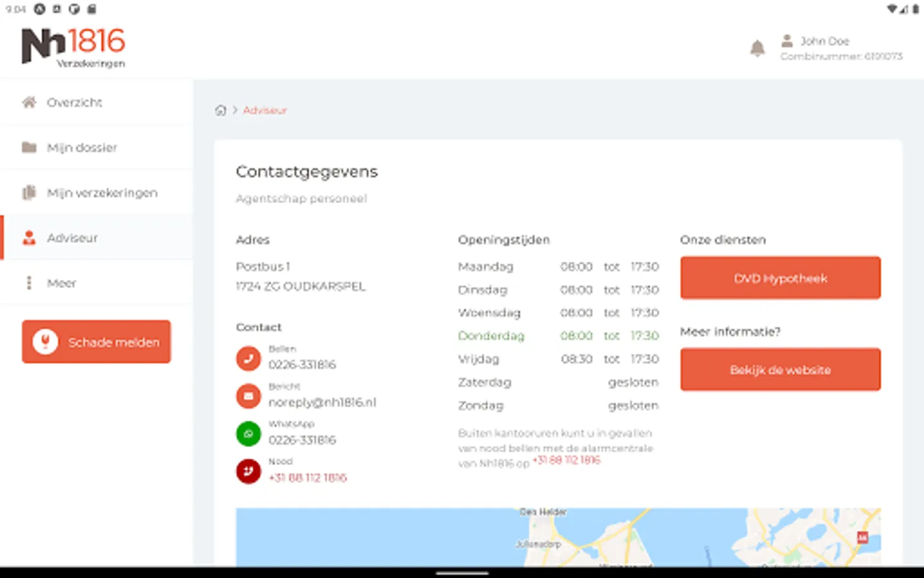Open the Overzicht menu item
924x578 pixels.
(96, 102)
